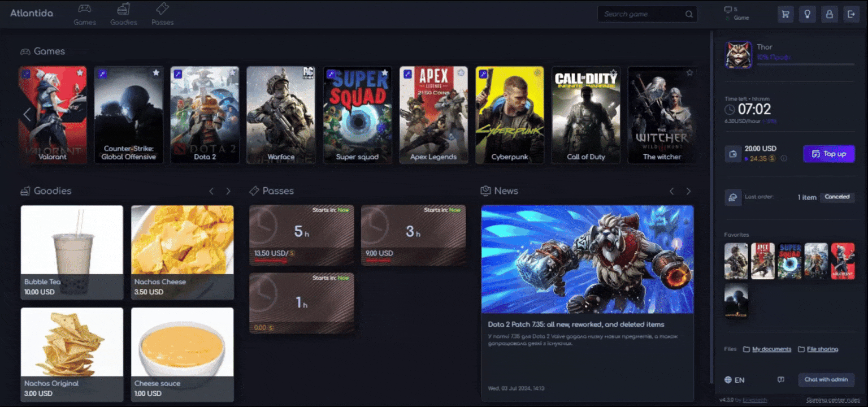Click the search magnifier icon

click(689, 14)
